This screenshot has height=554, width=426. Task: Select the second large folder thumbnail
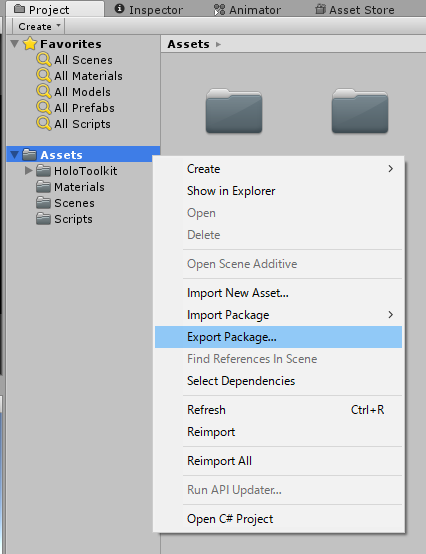coord(360,111)
